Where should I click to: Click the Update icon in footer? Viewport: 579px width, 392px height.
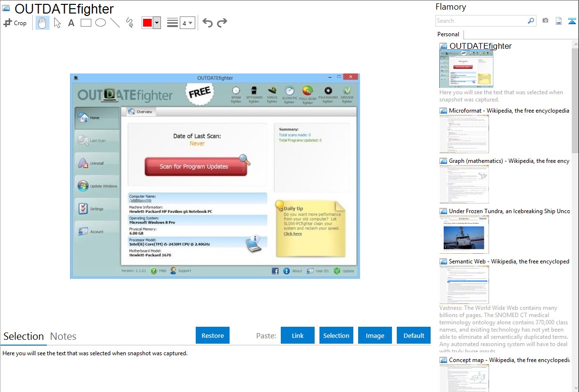(x=337, y=271)
